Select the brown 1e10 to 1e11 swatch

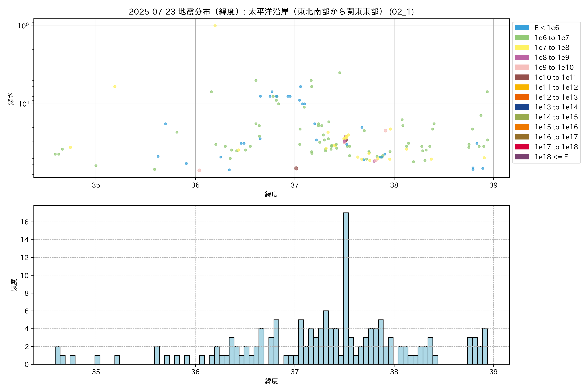coord(522,77)
